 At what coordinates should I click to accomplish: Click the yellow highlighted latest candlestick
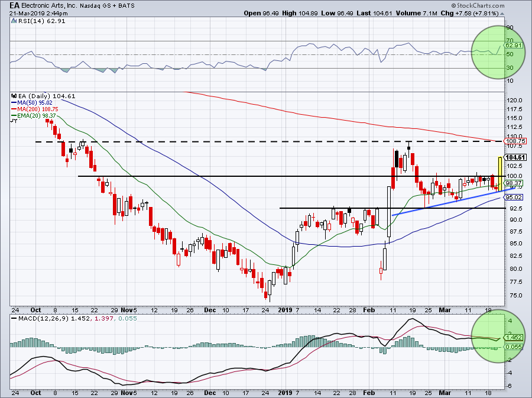pos(500,174)
